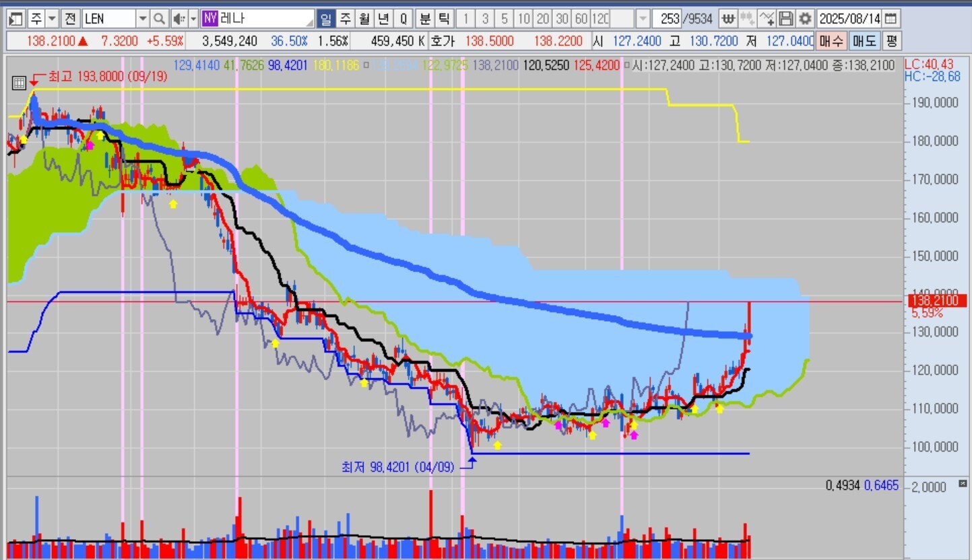
Task: Click the grid table icon on the chart
Action: click(20, 83)
